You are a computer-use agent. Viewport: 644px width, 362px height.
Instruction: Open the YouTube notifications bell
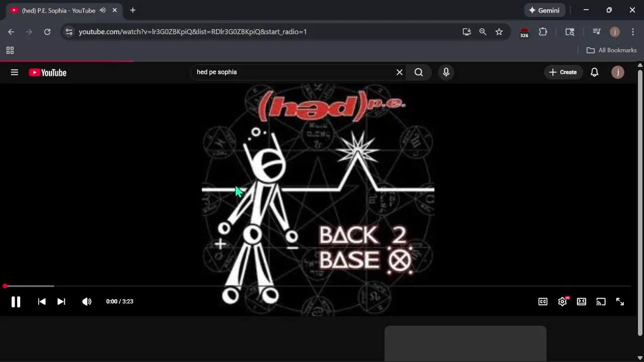pos(594,72)
